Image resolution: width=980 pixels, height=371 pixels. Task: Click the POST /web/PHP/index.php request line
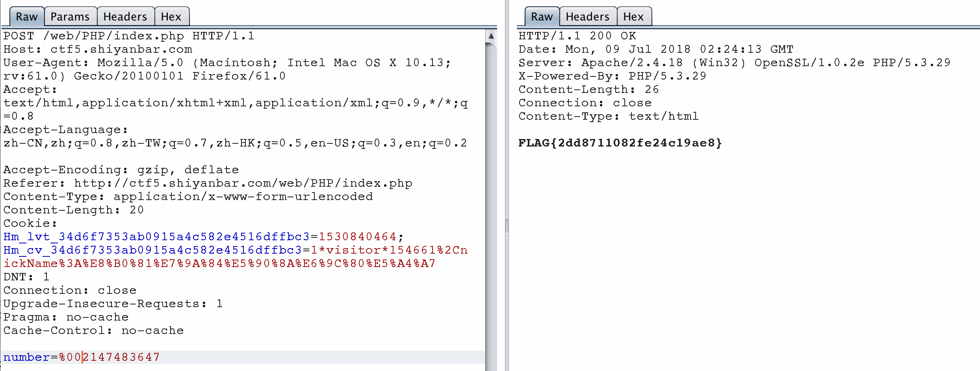(129, 36)
